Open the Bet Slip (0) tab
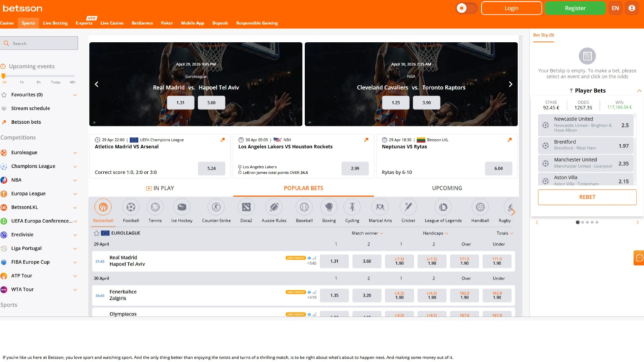Screen dimensions: 644x362 (x=543, y=35)
